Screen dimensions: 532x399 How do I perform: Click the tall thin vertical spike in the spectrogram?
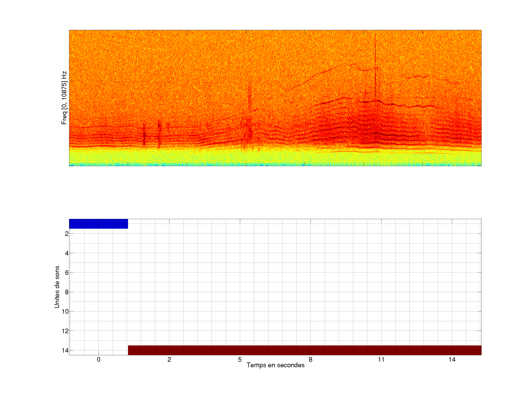click(x=375, y=65)
